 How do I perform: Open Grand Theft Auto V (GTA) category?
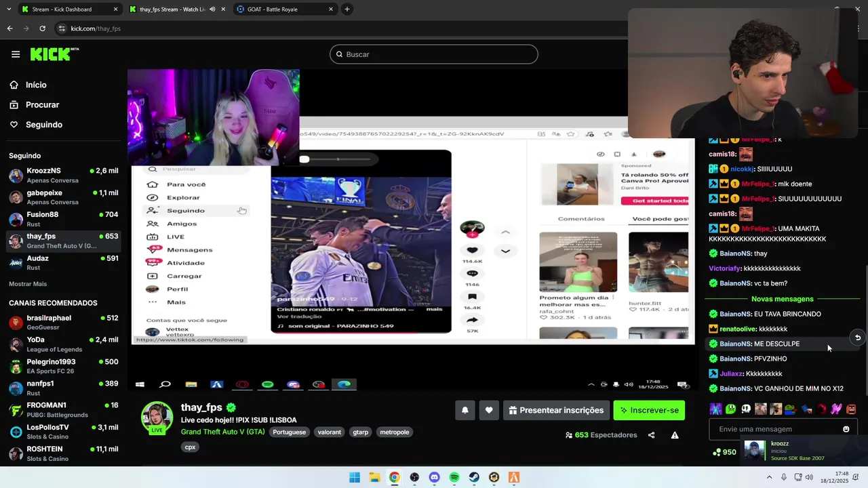222,432
